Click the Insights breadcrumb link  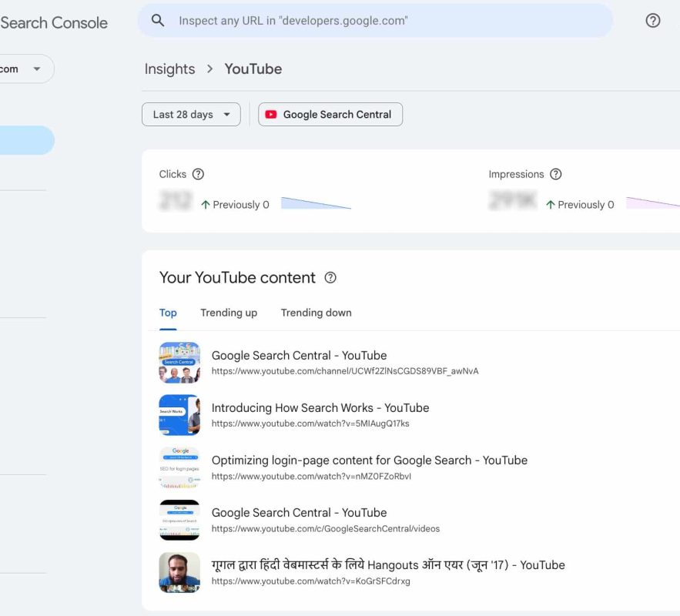click(169, 69)
